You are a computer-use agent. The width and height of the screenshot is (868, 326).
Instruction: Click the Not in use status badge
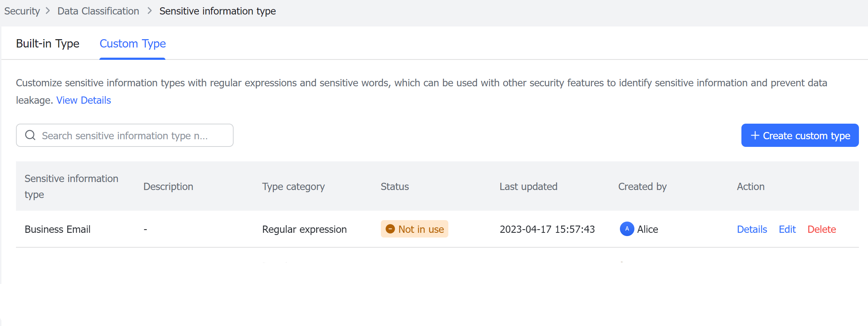(x=414, y=229)
